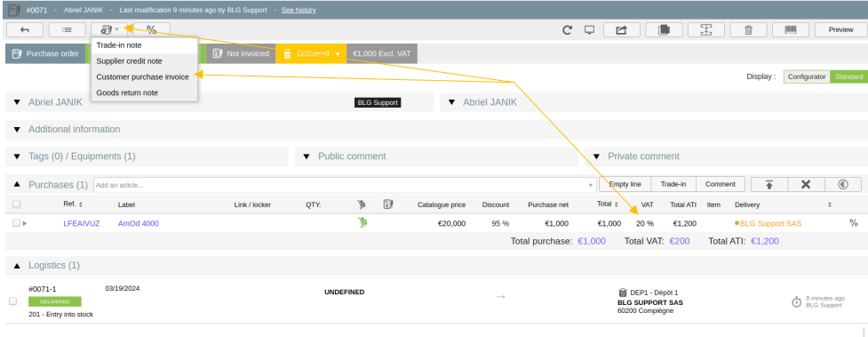
Task: Click the €1,000 Excl. VAT badge
Action: [x=382, y=53]
